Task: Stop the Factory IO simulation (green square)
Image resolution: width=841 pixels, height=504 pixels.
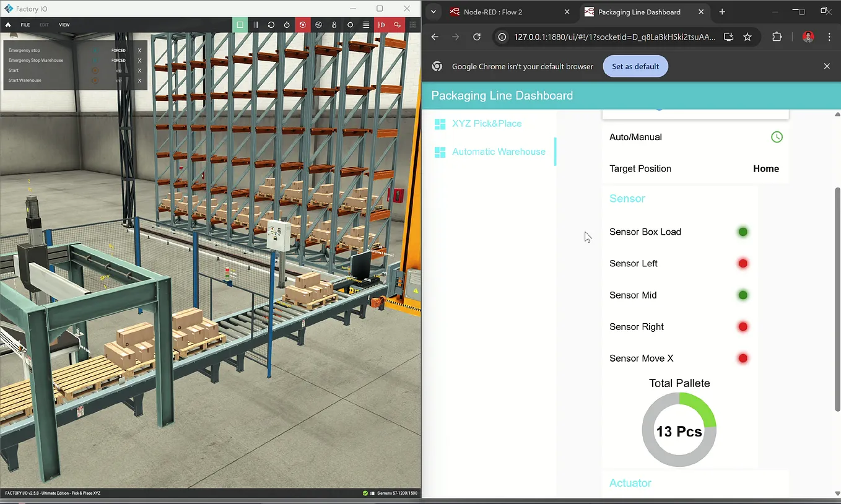Action: tap(240, 25)
